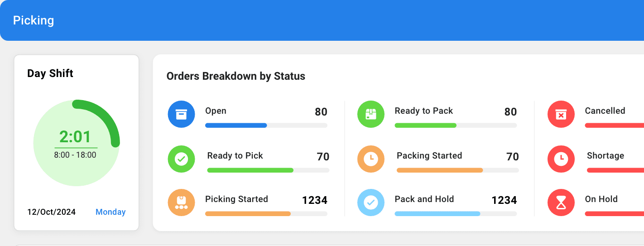This screenshot has width=644, height=246.
Task: Click the orange Picking Started icon
Action: click(x=181, y=203)
